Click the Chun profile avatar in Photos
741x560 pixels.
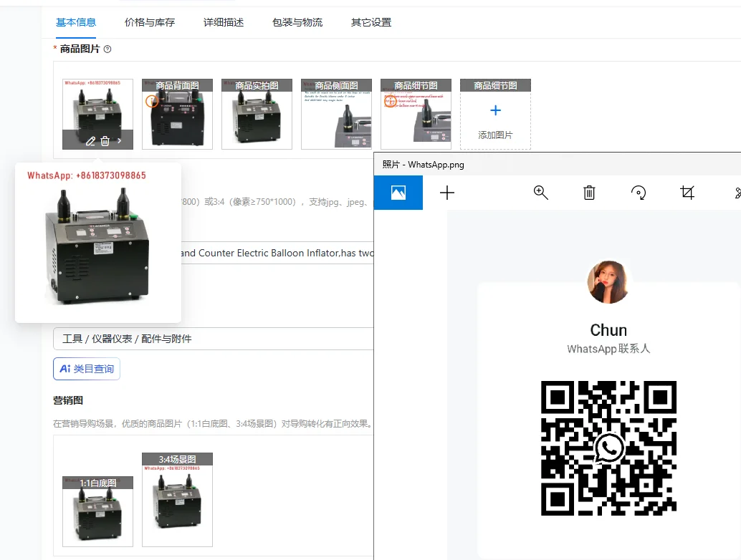click(608, 282)
